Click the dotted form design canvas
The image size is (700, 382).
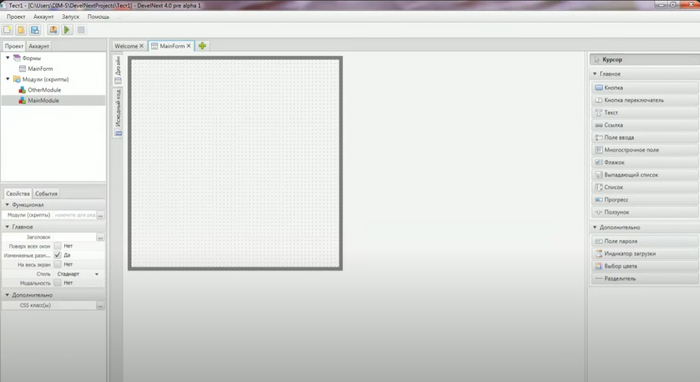(235, 163)
